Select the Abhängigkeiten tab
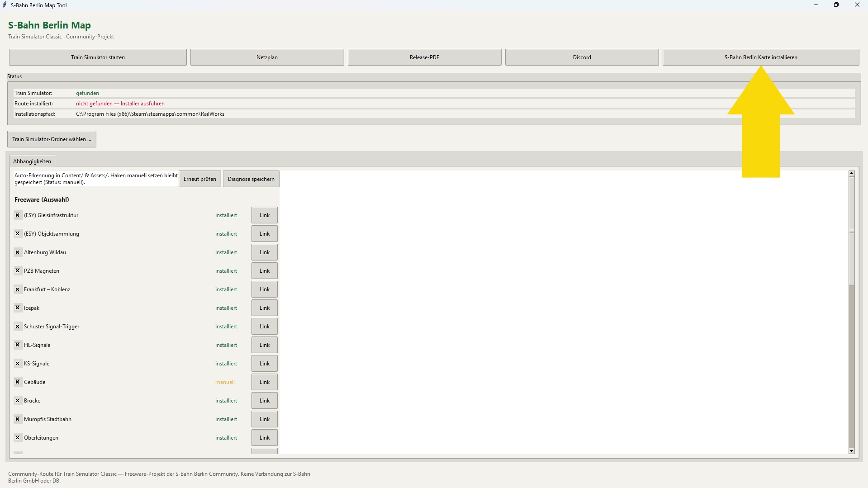Screen dimensions: 868x488 coord(32,161)
